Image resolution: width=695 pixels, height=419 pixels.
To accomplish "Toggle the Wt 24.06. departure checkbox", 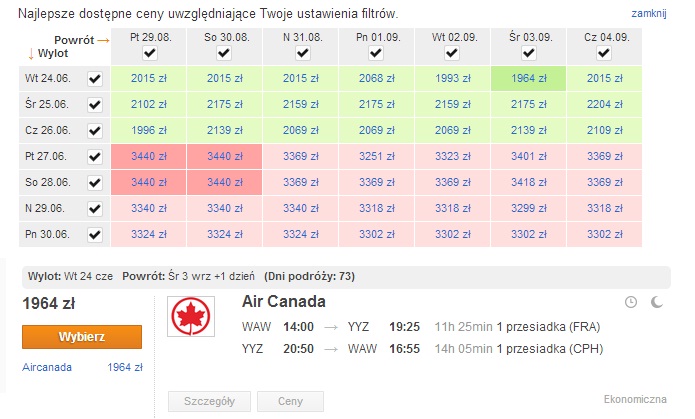I will (x=95, y=79).
